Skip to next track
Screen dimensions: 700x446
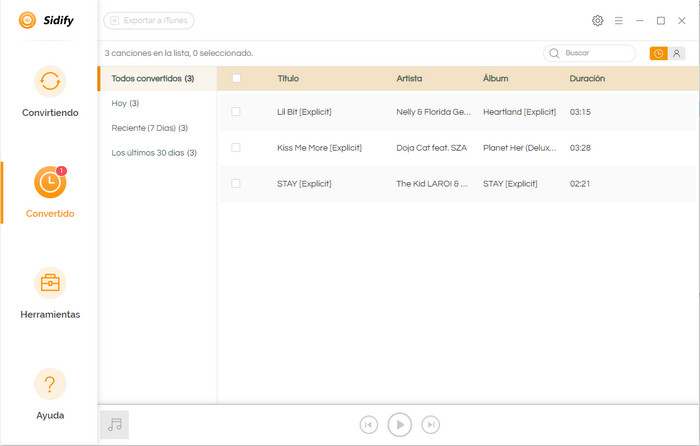(x=430, y=425)
